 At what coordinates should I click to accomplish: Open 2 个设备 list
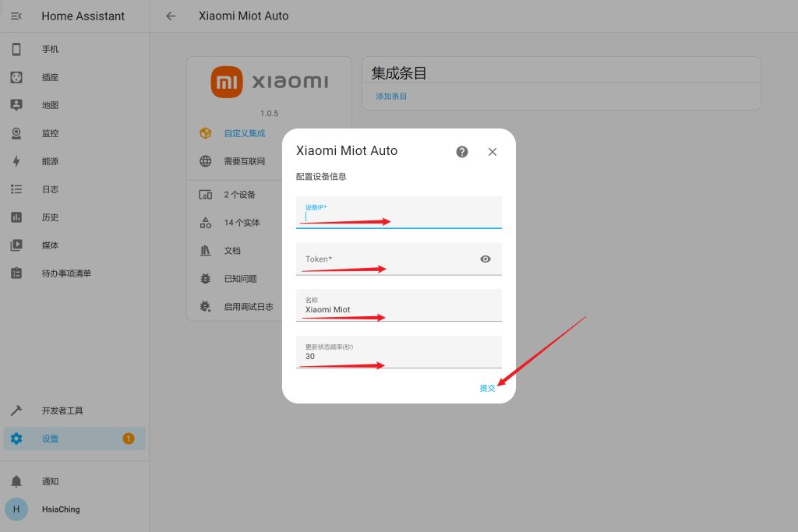click(240, 195)
